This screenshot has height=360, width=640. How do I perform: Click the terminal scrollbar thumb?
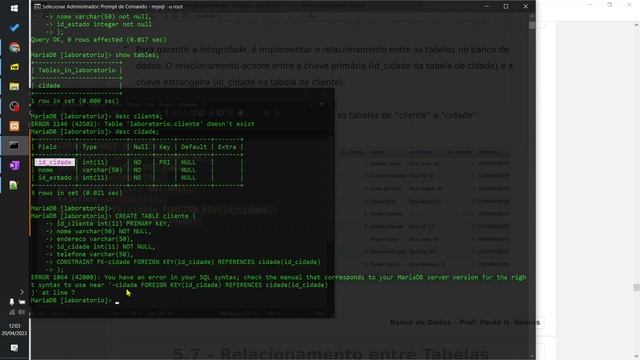(532, 25)
